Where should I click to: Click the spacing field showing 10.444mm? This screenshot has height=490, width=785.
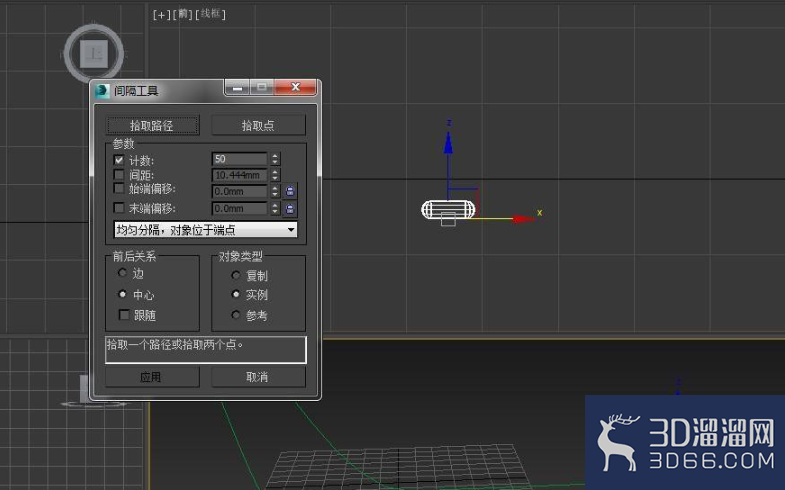tap(240, 175)
